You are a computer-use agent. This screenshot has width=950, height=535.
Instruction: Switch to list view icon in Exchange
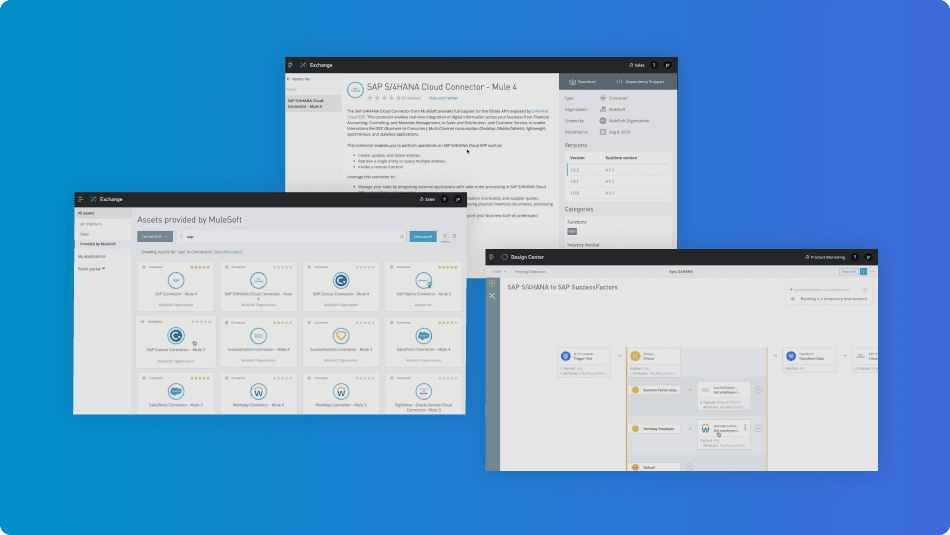coord(454,236)
